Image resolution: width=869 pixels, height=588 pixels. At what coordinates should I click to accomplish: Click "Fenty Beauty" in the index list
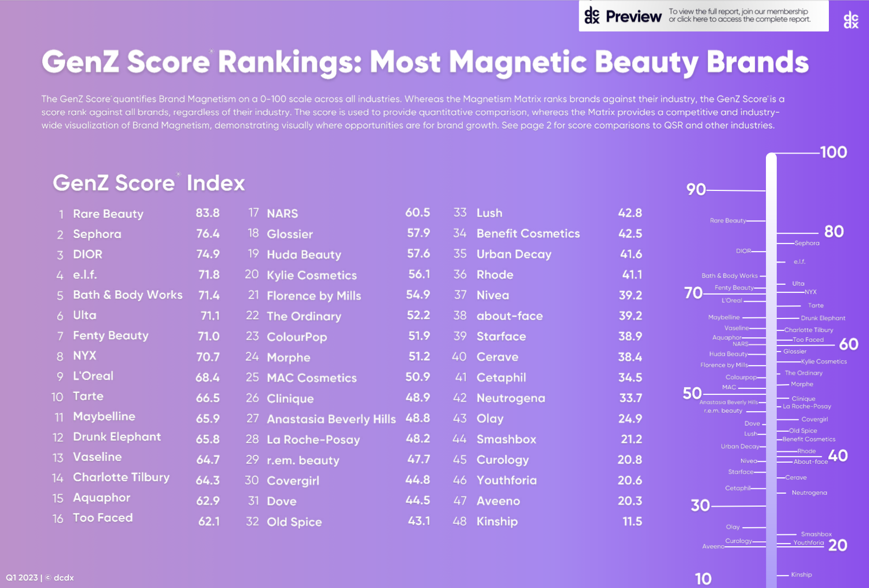111,336
